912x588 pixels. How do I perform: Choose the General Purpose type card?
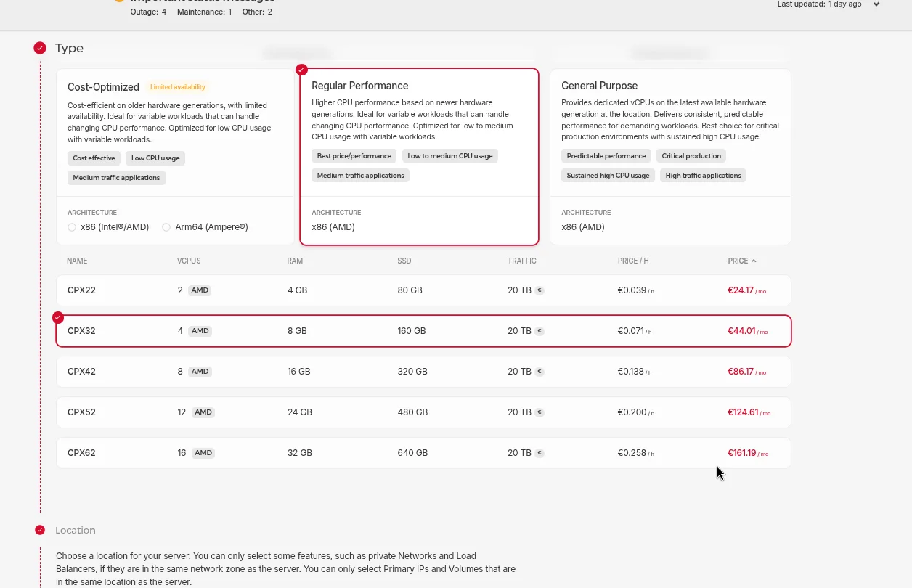[670, 157]
